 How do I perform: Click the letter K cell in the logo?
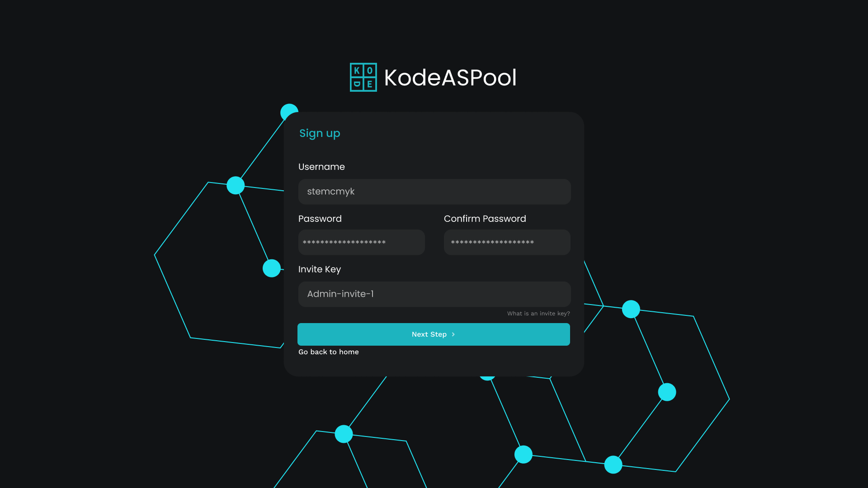(357, 70)
